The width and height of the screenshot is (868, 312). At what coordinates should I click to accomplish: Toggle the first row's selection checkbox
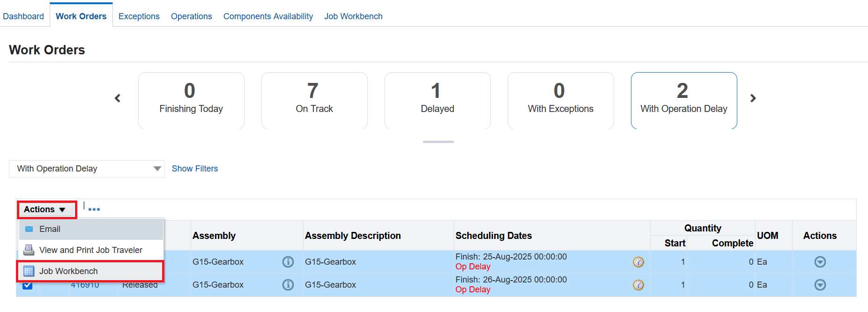[x=27, y=262]
